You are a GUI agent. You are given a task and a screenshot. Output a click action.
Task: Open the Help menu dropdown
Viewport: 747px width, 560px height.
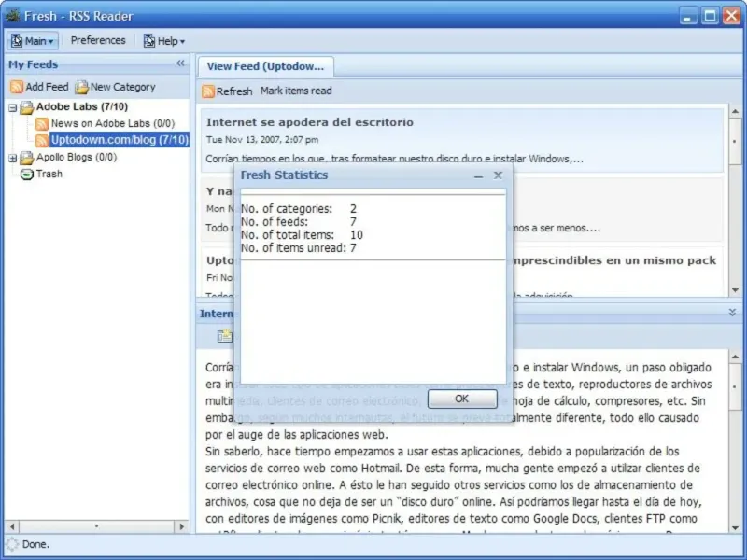(x=164, y=41)
